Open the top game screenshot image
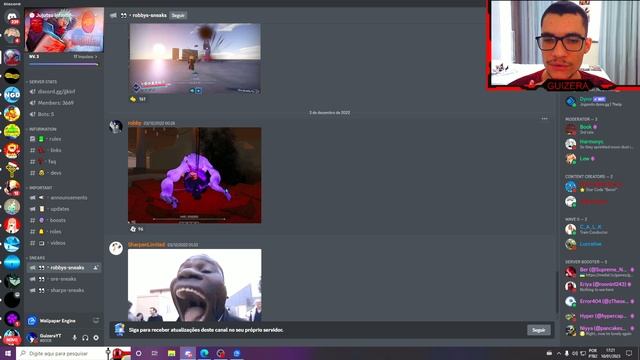The width and height of the screenshot is (640, 360). [x=195, y=59]
